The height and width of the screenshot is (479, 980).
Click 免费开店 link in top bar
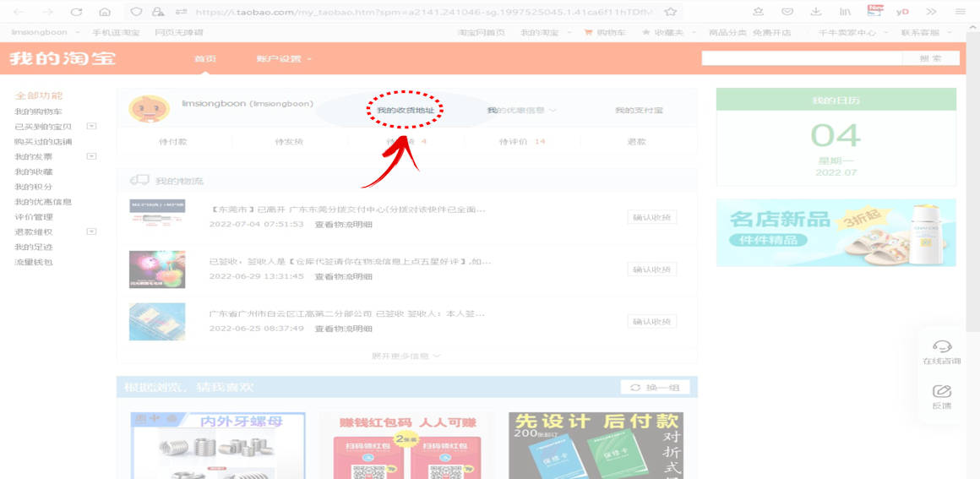click(x=772, y=32)
